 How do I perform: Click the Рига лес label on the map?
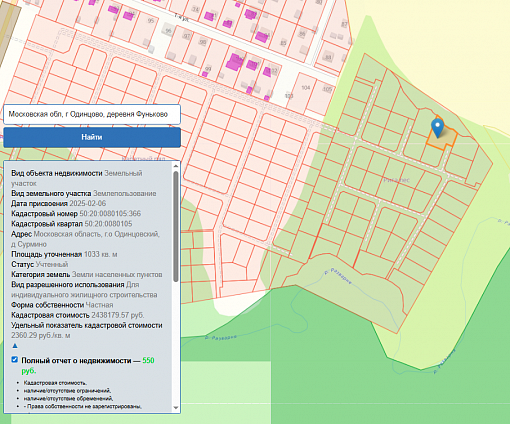tap(396, 180)
